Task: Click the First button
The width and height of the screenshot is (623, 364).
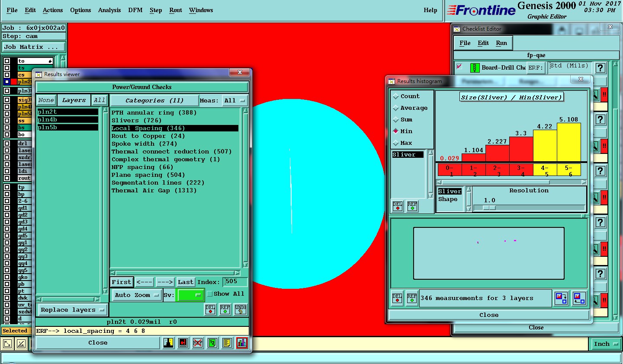Action: point(122,282)
